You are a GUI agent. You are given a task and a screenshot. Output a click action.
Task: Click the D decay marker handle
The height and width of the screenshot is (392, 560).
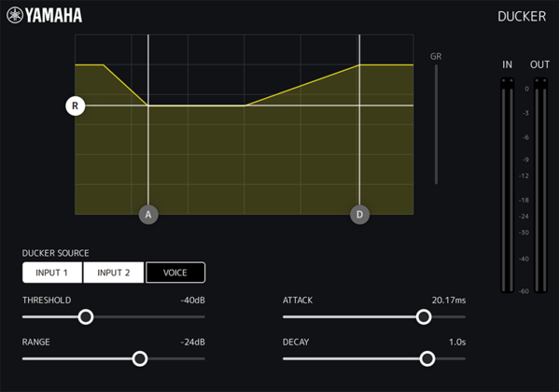tap(359, 215)
